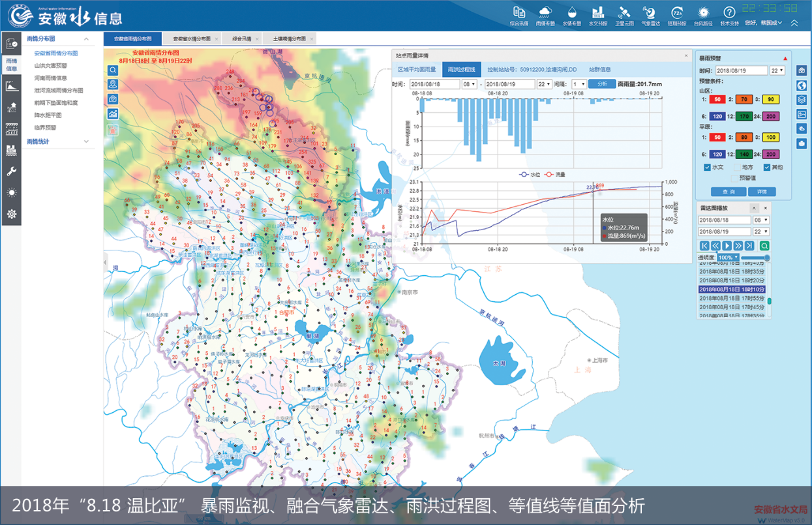812x525 pixels.
Task: Open the layers stack icon on right
Action: (x=802, y=100)
